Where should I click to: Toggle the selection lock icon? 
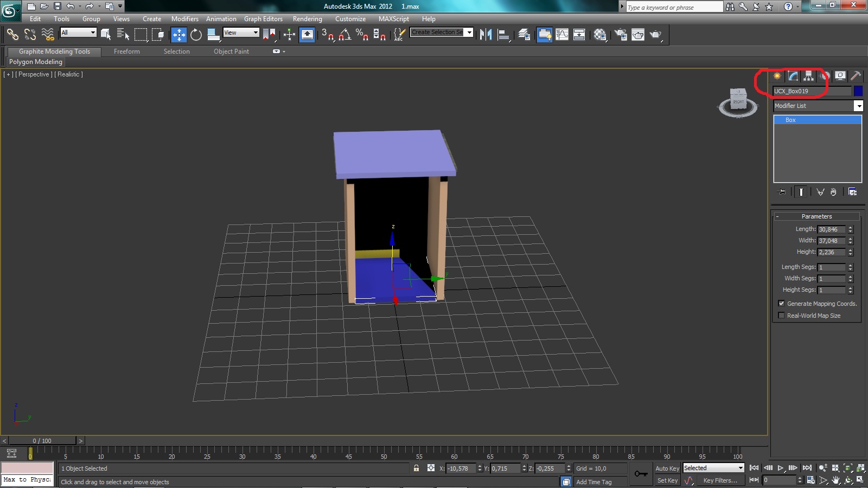click(x=416, y=468)
